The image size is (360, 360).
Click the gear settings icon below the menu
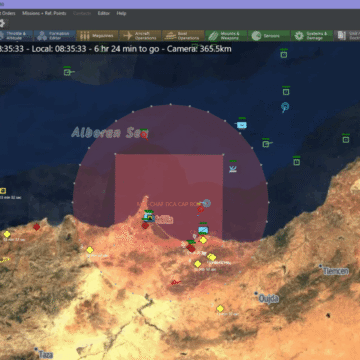click(x=2, y=23)
